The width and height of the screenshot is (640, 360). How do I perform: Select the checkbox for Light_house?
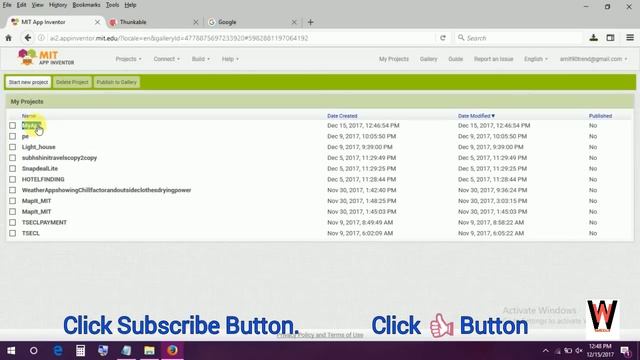click(x=13, y=147)
